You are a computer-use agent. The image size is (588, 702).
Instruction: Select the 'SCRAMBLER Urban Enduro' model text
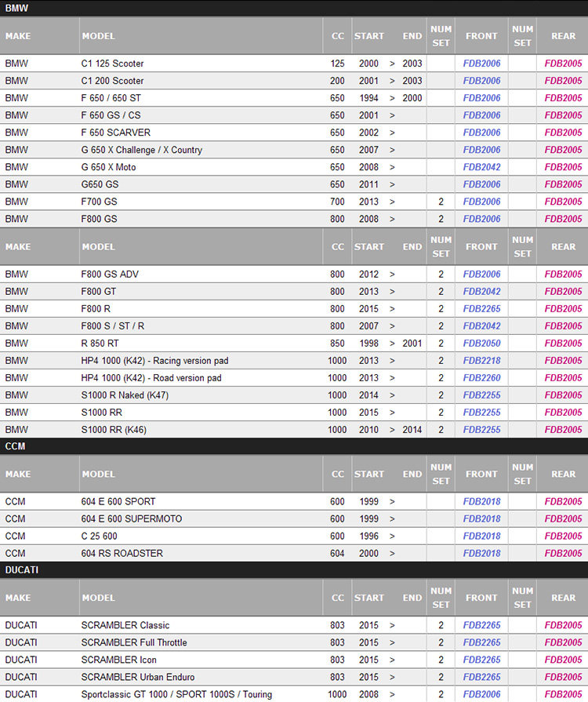click(x=138, y=677)
